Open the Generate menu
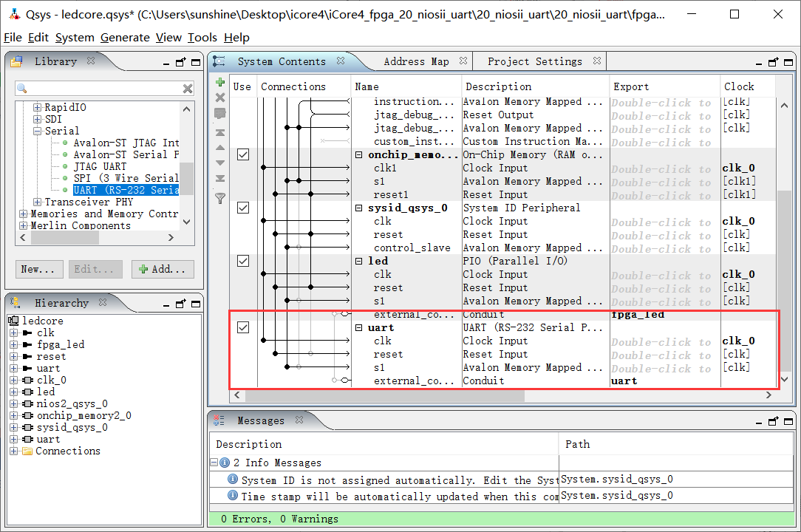The width and height of the screenshot is (801, 532). pyautogui.click(x=125, y=38)
